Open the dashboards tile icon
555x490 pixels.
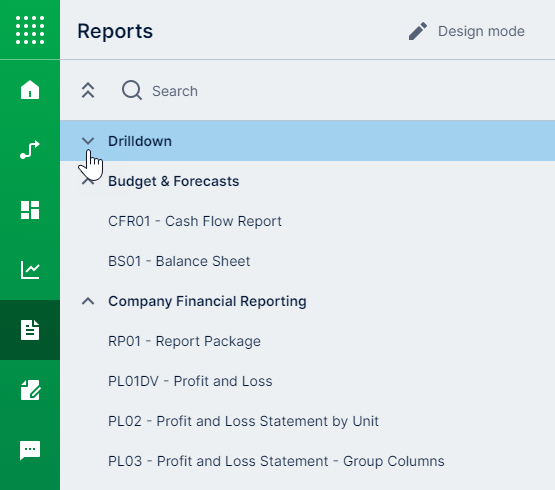coord(30,210)
